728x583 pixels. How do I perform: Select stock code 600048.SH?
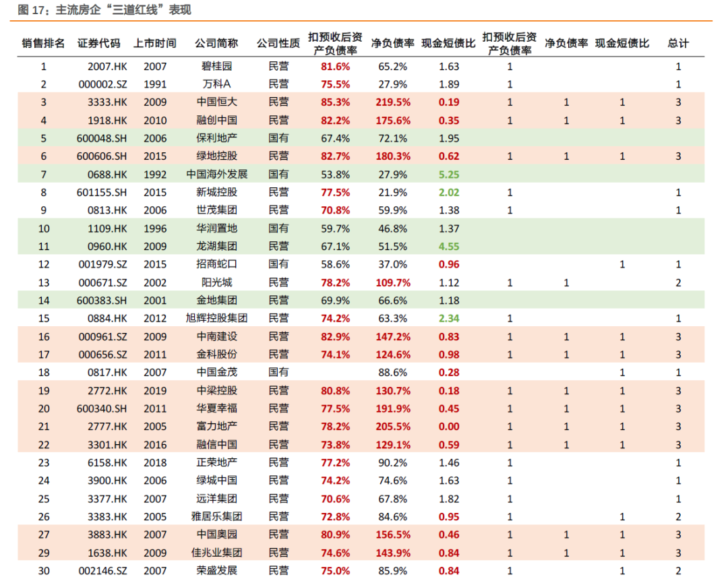[x=102, y=139]
